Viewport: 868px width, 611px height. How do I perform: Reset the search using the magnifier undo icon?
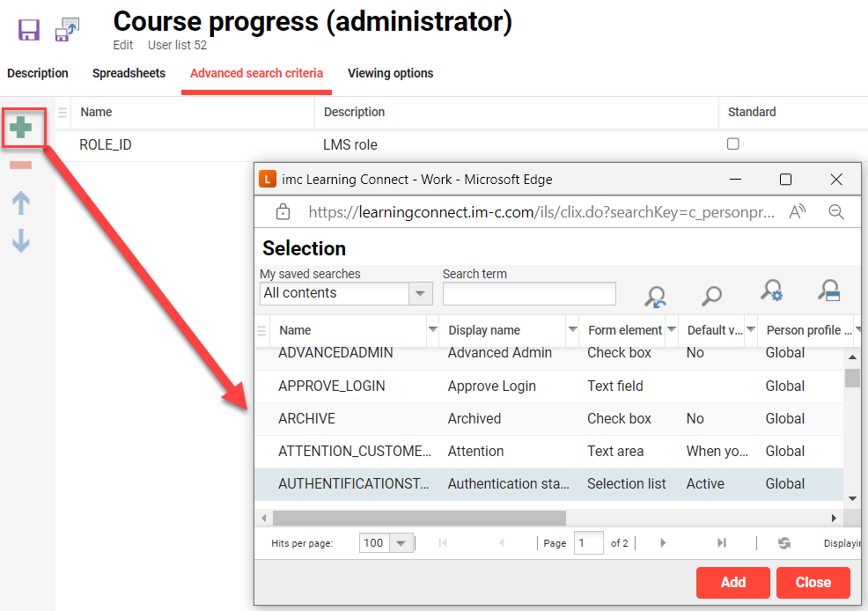(655, 293)
